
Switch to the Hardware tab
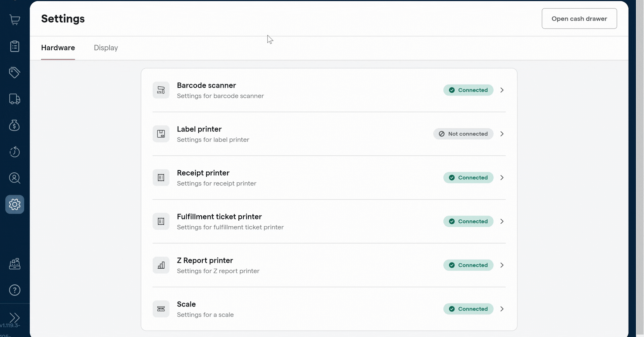click(x=58, y=48)
